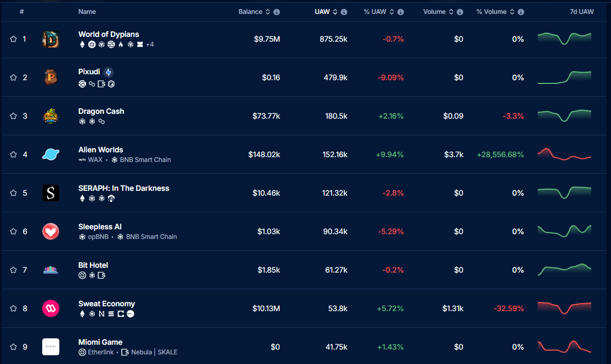Toggle the star for Alien Worlds
This screenshot has height=364, width=611.
pos(13,154)
